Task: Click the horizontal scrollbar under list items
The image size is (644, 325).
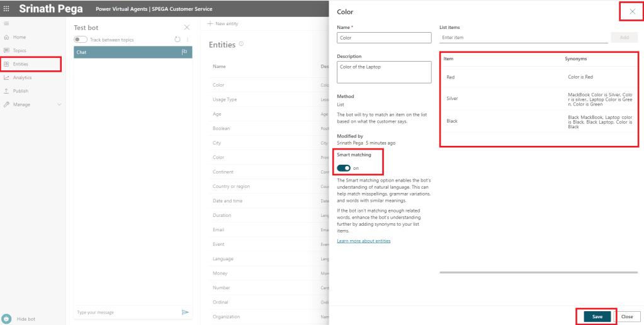Action: click(538, 272)
